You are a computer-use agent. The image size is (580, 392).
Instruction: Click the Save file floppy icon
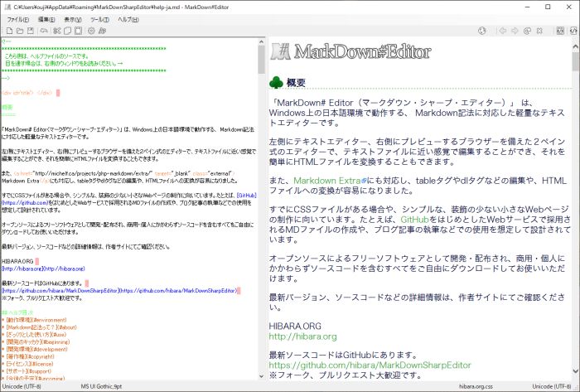31,31
